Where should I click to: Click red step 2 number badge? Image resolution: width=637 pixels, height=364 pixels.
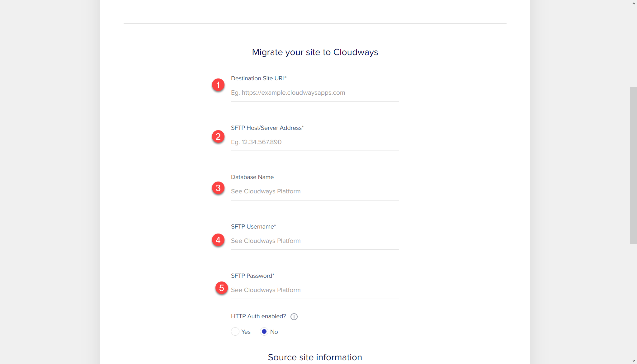click(x=218, y=136)
